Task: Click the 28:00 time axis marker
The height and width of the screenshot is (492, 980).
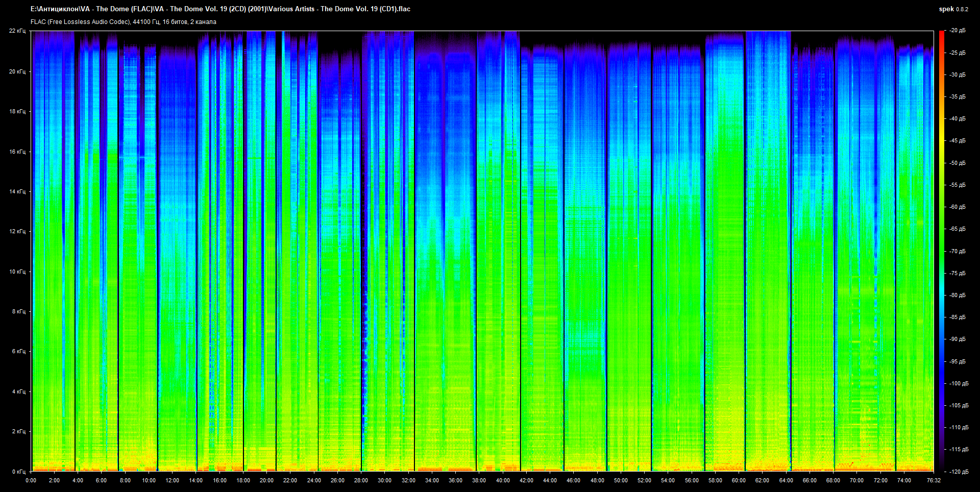Action: [361, 480]
